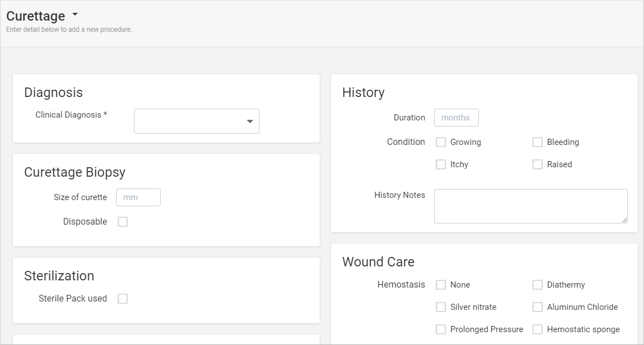
Task: Check the Prolonged Pressure option
Action: 441,329
